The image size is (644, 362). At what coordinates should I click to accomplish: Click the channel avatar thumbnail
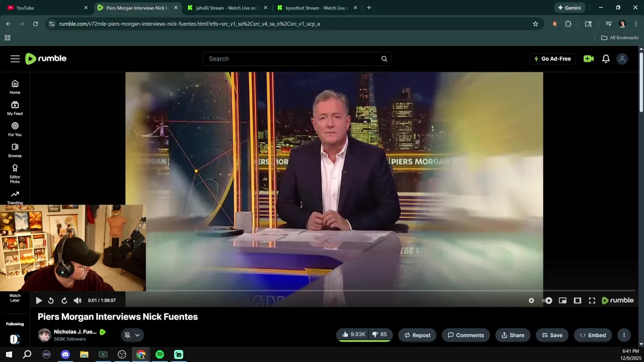point(44,335)
